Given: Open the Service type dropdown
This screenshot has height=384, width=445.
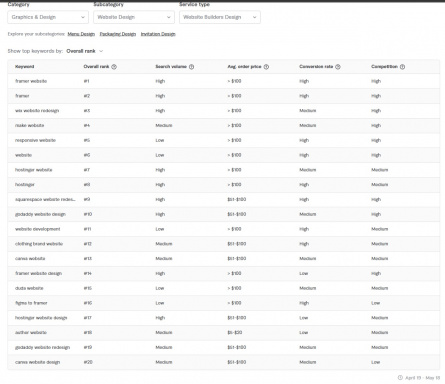Looking at the screenshot, I should (x=220, y=17).
